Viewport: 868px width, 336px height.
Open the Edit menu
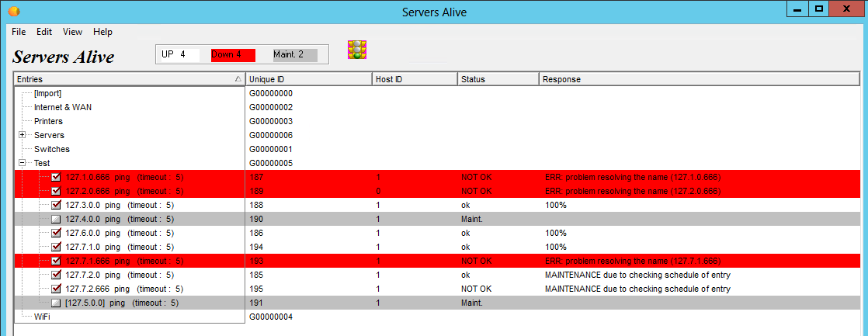[x=44, y=32]
